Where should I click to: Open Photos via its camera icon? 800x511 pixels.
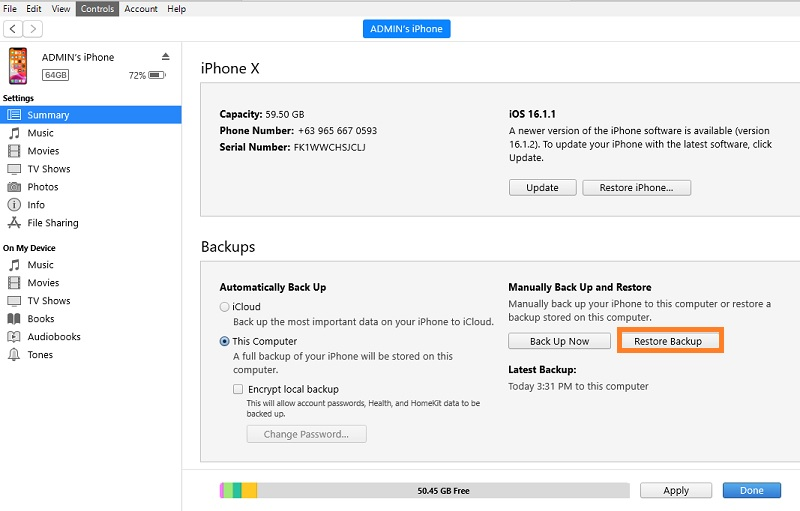tap(15, 187)
